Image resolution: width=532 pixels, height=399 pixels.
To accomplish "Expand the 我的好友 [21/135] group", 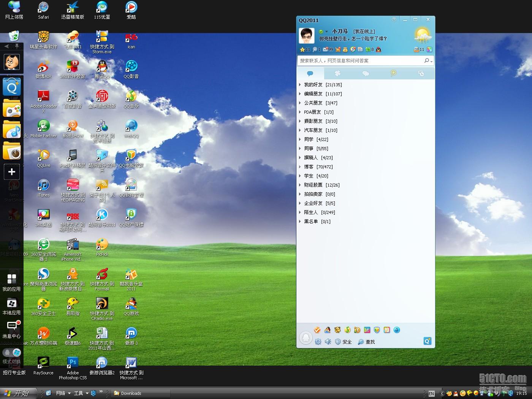I will click(366, 85).
